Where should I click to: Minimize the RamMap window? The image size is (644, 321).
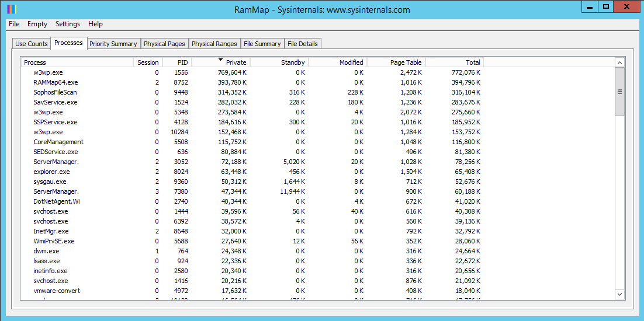pos(591,6)
